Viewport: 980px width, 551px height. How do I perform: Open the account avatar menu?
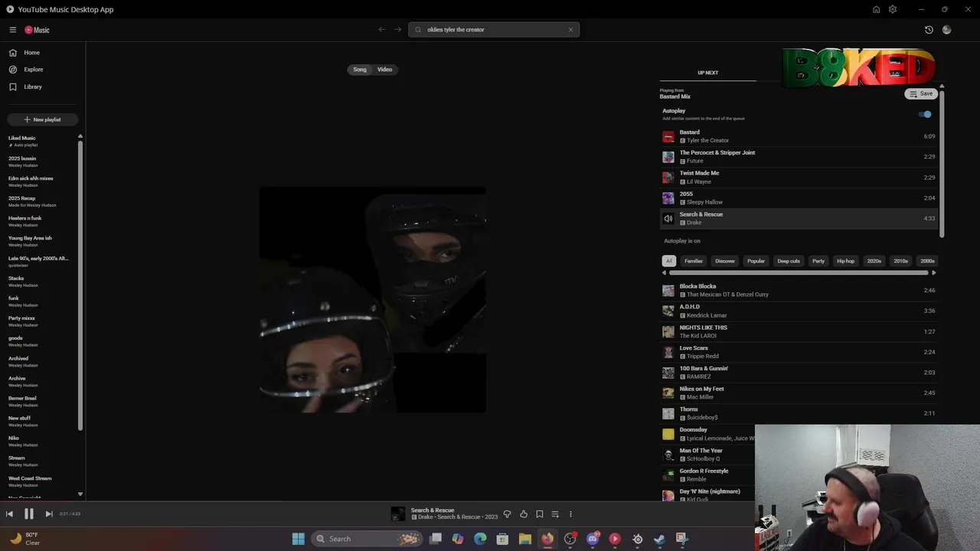[x=947, y=30]
